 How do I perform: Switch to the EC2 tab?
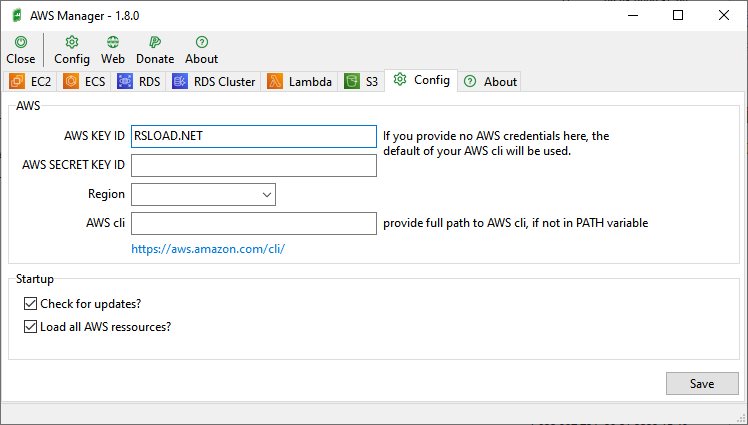(x=30, y=82)
